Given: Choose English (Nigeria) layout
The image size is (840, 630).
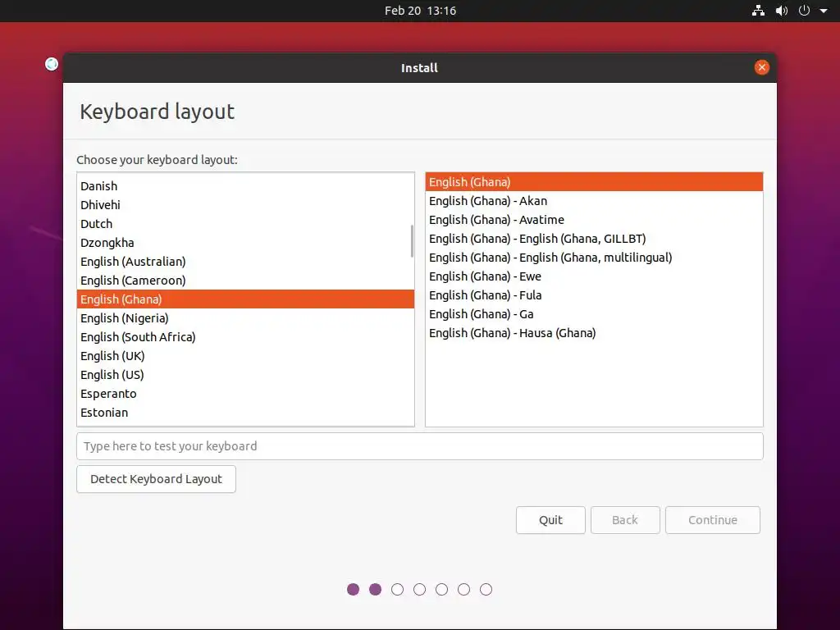Looking at the screenshot, I should 245,318.
